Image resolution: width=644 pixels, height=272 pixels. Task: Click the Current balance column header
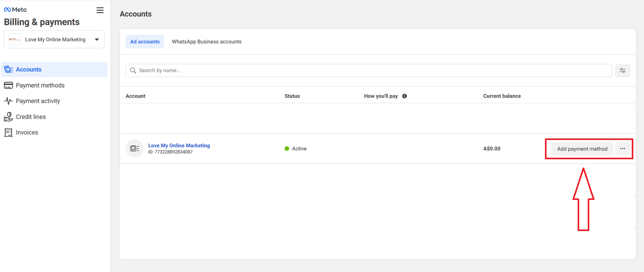click(x=502, y=96)
